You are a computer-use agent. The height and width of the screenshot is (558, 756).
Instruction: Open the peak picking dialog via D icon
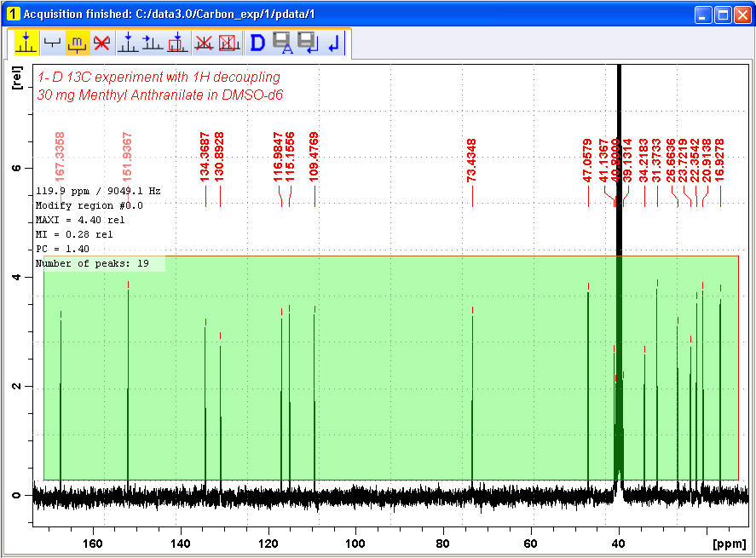257,43
